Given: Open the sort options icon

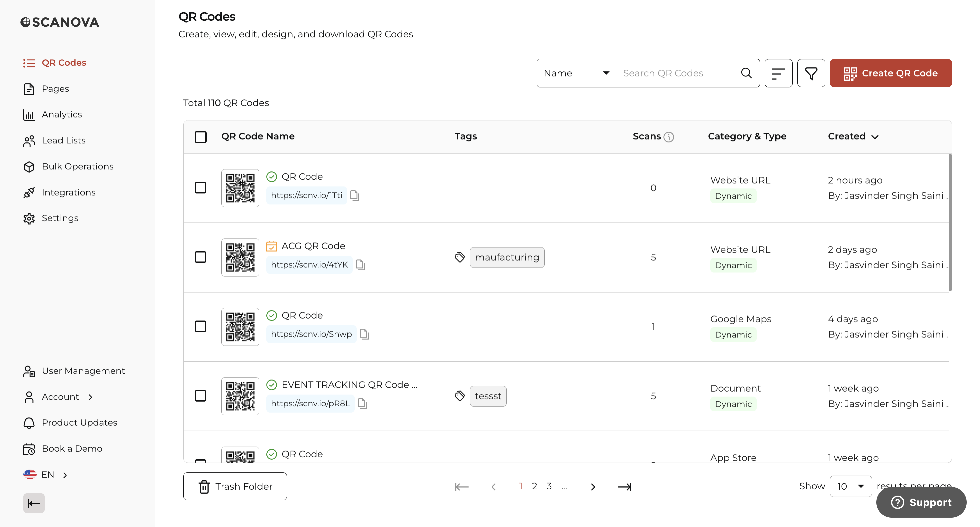Looking at the screenshot, I should [x=778, y=73].
